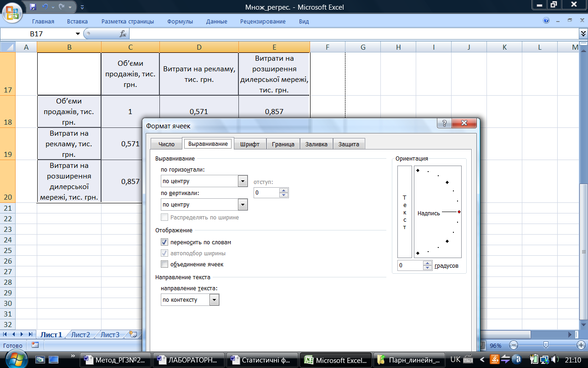Toggle Распределять по ширине checkbox
Screen dimensions: 588x368
[164, 217]
